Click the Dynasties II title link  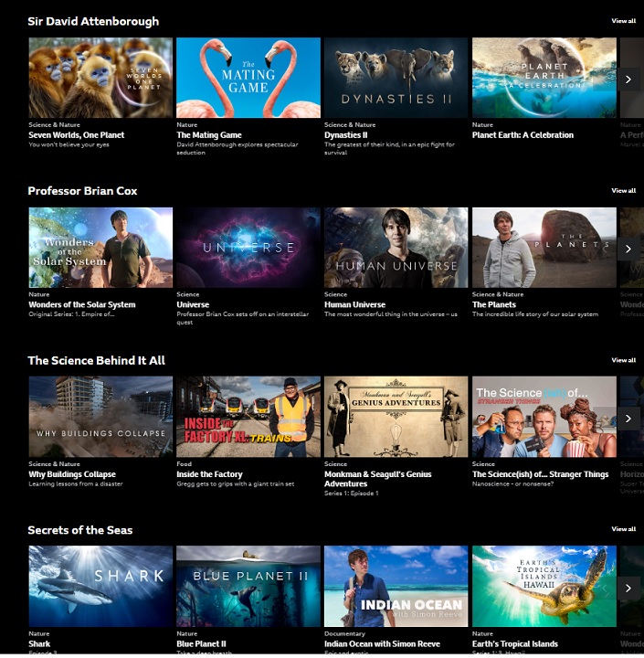click(x=345, y=135)
